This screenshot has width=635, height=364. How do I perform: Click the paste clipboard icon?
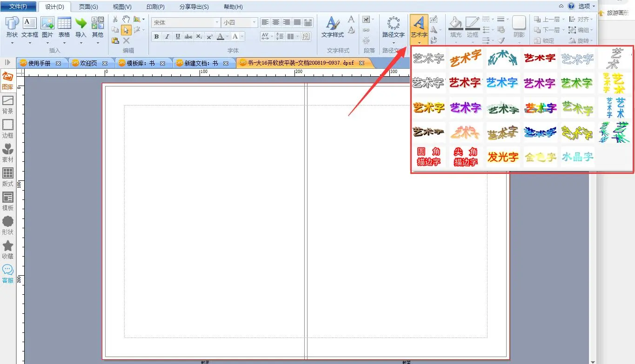(x=115, y=40)
